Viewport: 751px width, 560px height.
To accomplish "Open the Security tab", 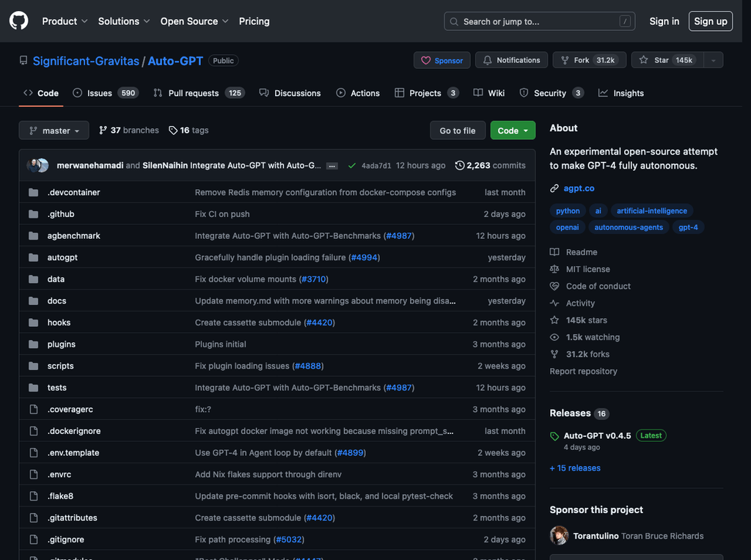I will click(x=552, y=93).
